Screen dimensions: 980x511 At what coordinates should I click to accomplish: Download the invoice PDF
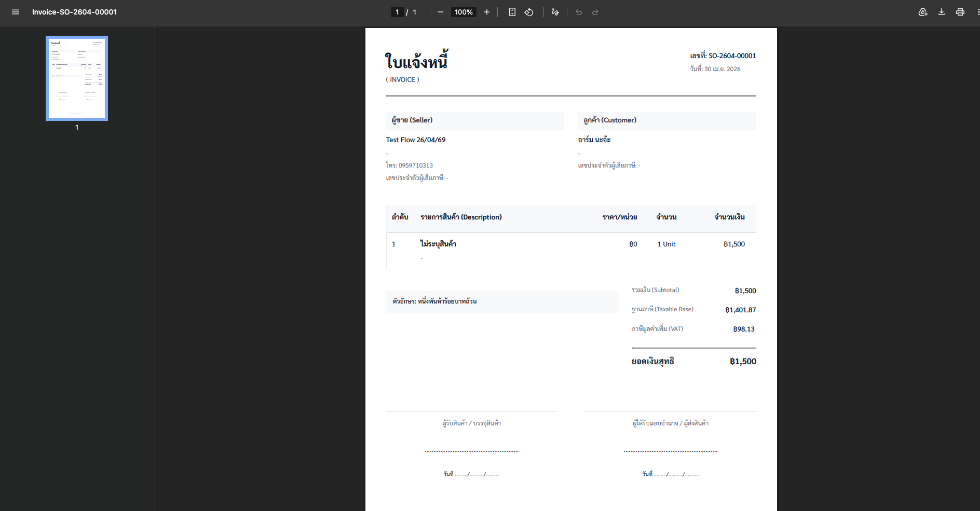click(942, 12)
